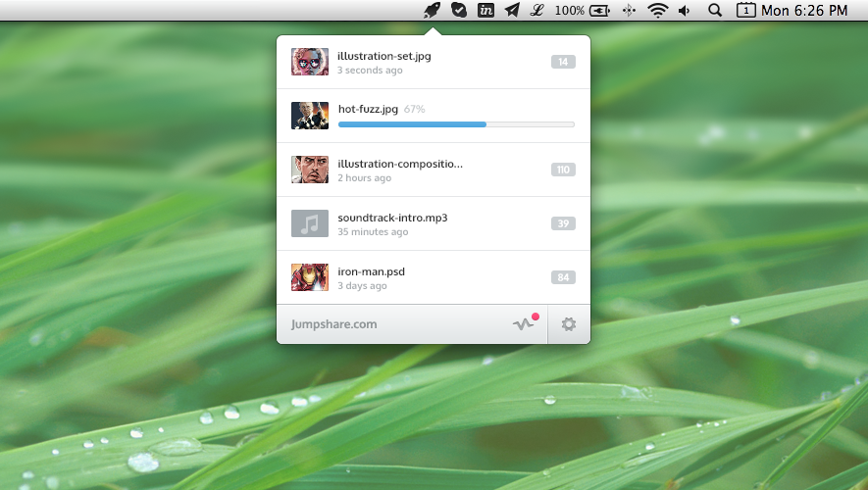The image size is (868, 490).
Task: Click the Wi-Fi status icon
Action: click(x=657, y=11)
